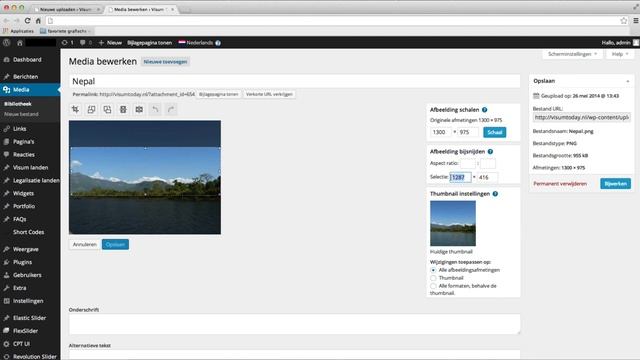Open updates indicator in admin bar

click(x=67, y=42)
